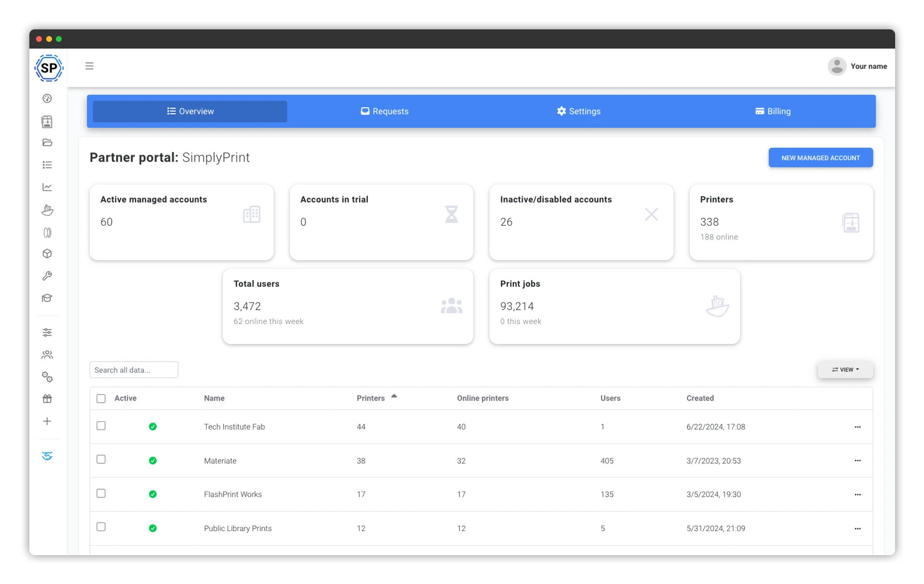Tick the select-all checkbox in table header

[101, 398]
